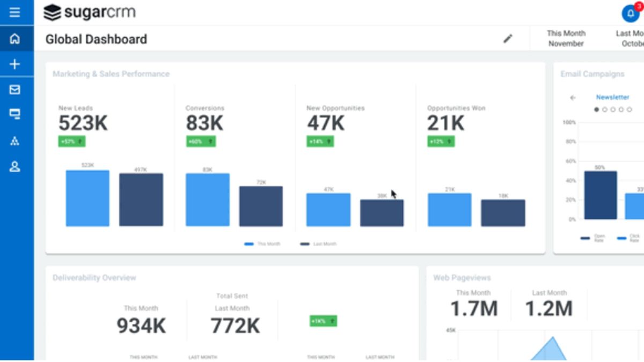
Task: Toggle the This Month legend under the charts
Action: point(263,243)
